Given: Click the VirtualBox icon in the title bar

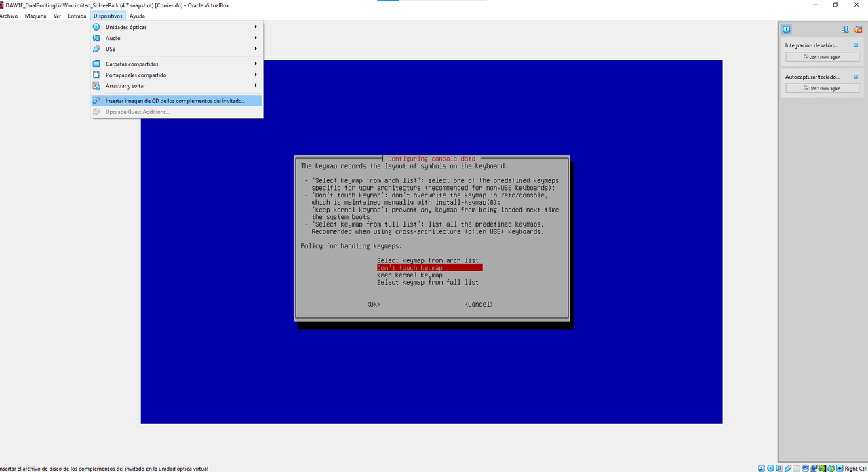Looking at the screenshot, I should coord(2,5).
